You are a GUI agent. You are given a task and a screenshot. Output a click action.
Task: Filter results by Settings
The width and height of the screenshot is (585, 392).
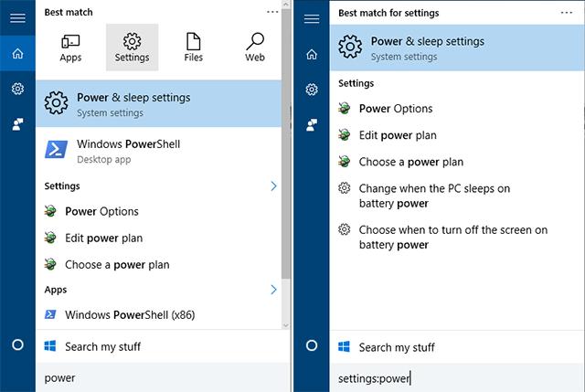132,48
